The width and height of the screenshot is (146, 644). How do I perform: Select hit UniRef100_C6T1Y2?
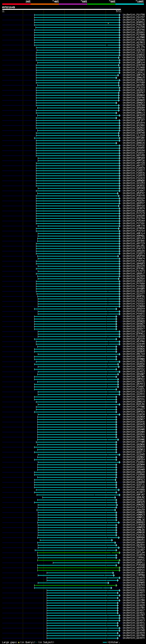point(134,53)
